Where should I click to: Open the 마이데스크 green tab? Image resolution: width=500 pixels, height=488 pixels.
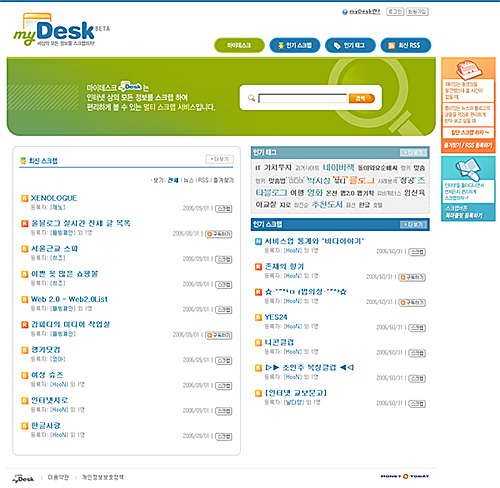pyautogui.click(x=239, y=45)
